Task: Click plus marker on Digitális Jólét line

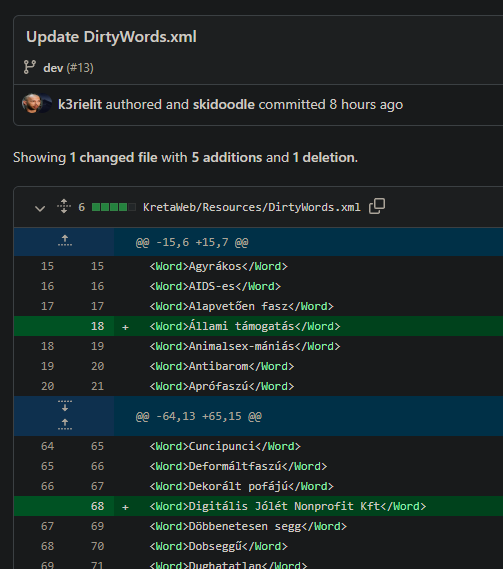Action: (125, 507)
